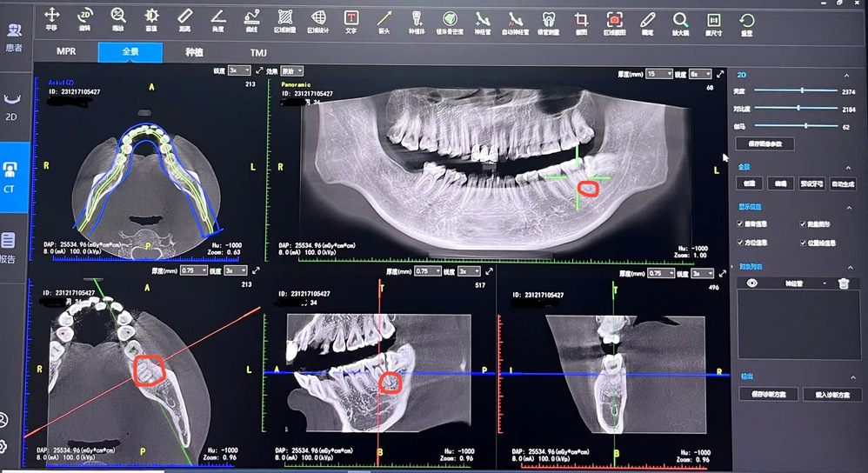Select the Area Measurement (区域测量) tool
The height and width of the screenshot is (473, 868).
click(285, 20)
